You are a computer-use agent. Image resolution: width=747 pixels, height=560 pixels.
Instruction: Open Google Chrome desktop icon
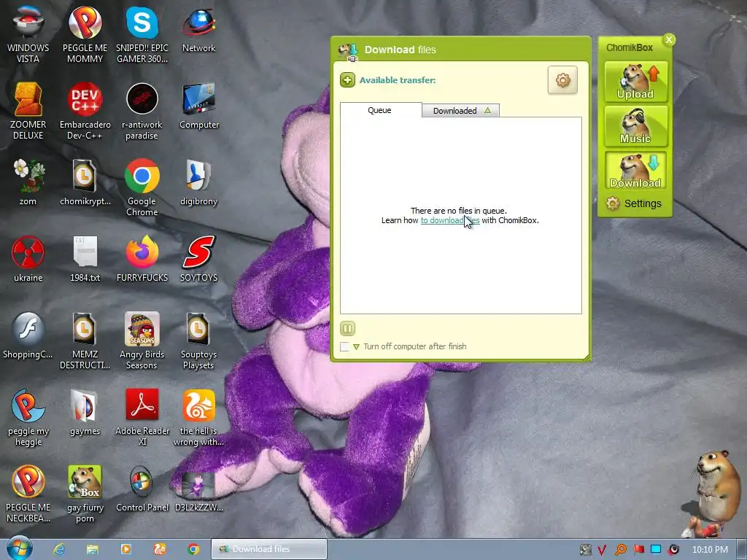(x=142, y=187)
